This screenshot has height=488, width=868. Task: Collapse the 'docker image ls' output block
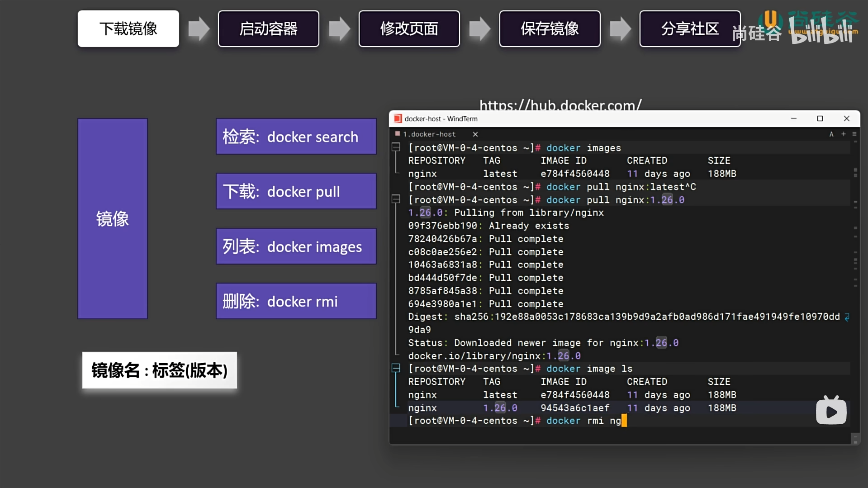(396, 369)
